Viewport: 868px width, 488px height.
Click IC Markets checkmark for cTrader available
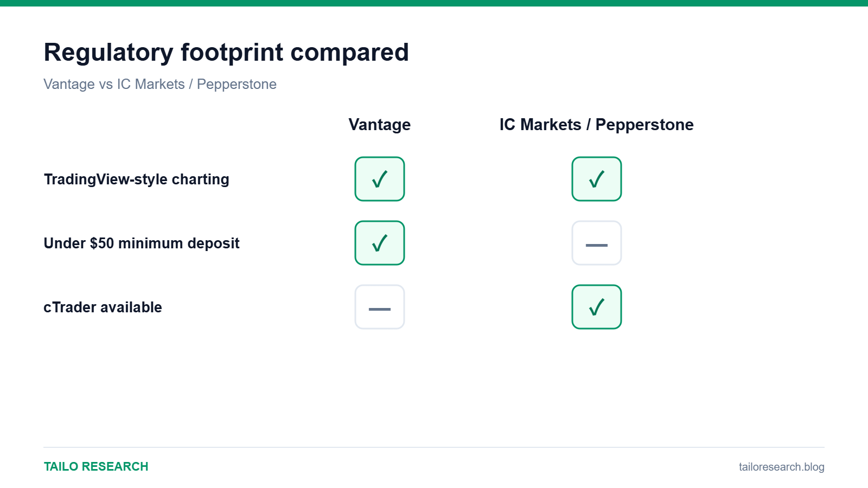click(597, 307)
